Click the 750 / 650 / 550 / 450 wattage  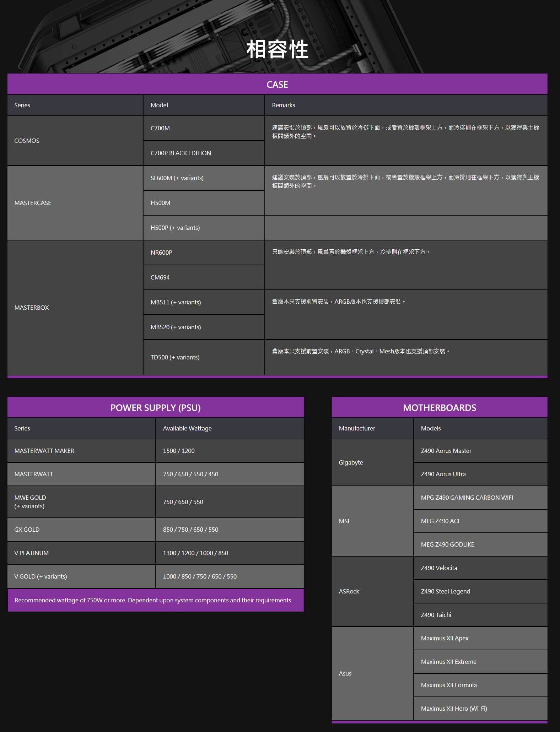click(x=230, y=474)
